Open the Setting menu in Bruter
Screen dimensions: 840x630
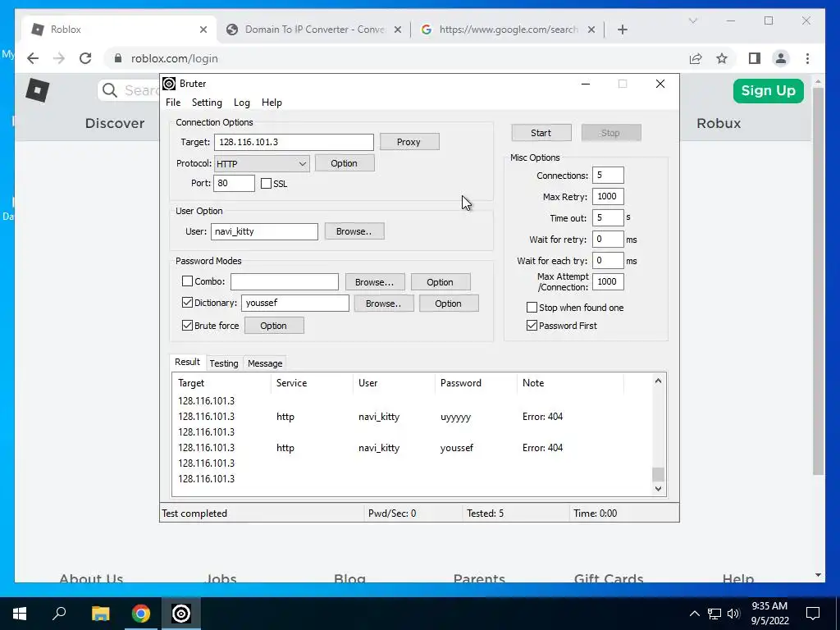(207, 103)
